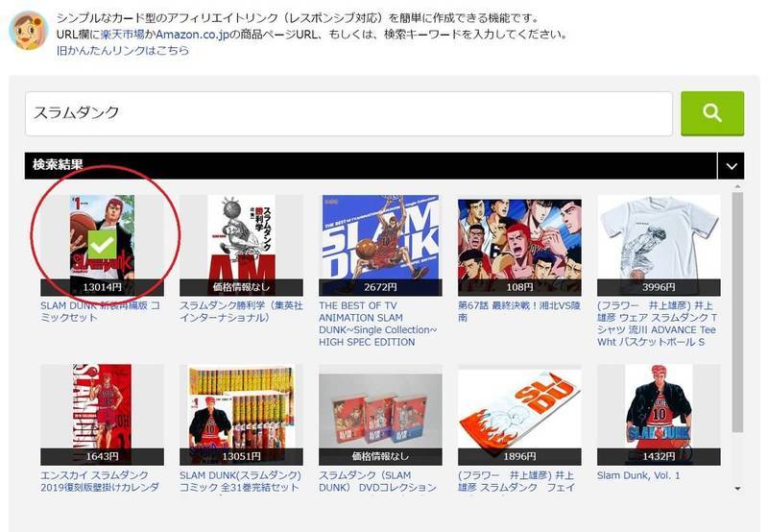Viewport: 768px width, 532px height.
Task: Click the mascot character avatar icon
Action: pos(29,31)
